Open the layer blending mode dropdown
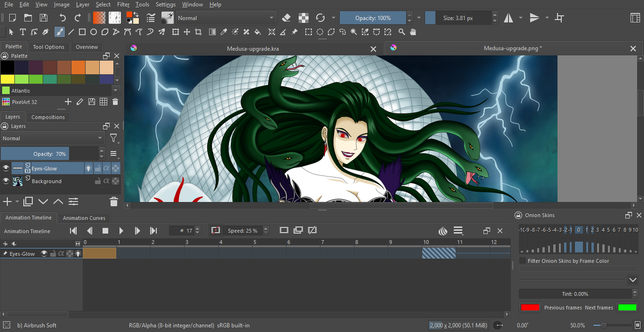The image size is (644, 332). [x=52, y=138]
